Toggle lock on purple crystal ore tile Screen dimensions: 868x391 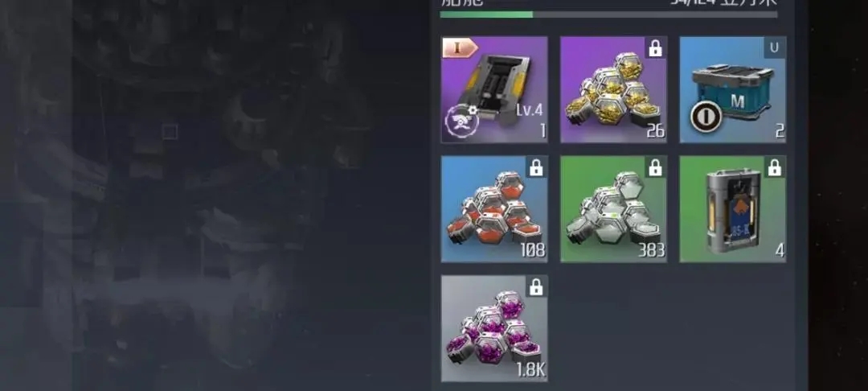pos(536,287)
